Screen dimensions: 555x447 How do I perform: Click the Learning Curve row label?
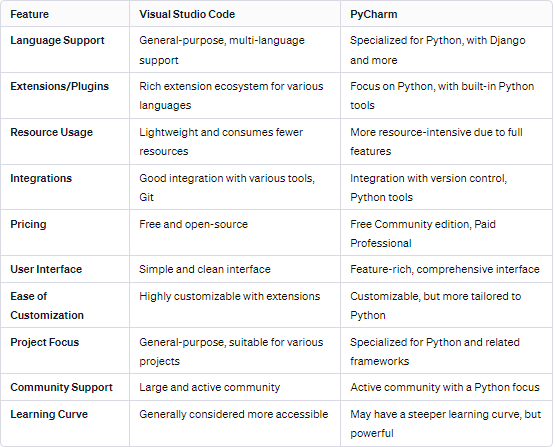click(x=49, y=414)
